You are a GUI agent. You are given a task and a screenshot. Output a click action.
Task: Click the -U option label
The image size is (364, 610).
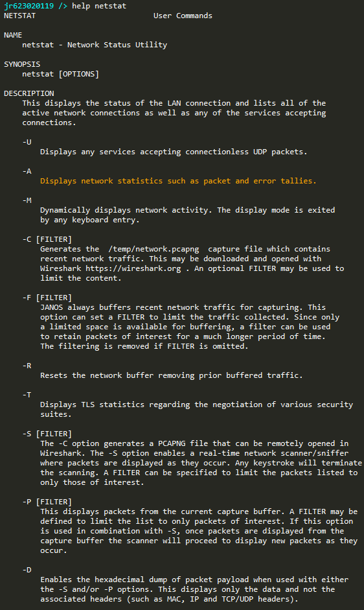27,142
